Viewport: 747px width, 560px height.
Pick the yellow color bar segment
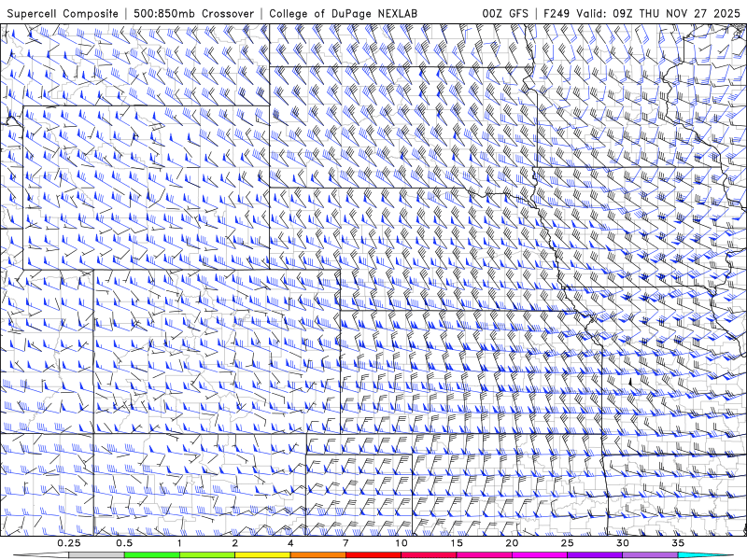[262, 555]
